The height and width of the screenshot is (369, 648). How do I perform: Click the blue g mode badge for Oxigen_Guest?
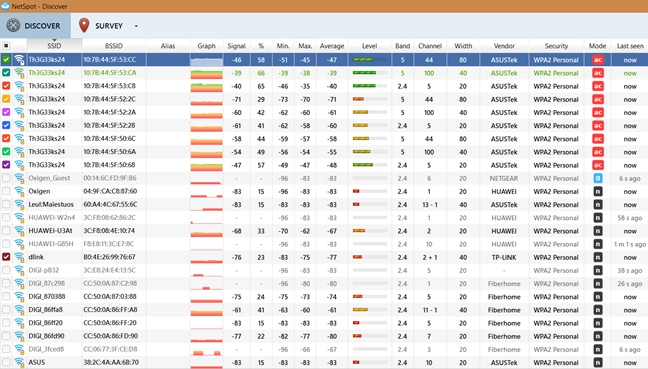click(598, 179)
